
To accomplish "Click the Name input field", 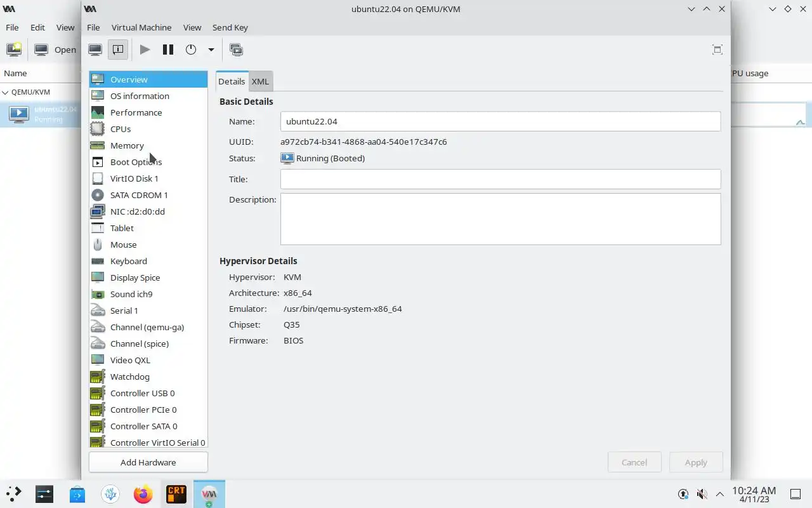I will [x=501, y=121].
